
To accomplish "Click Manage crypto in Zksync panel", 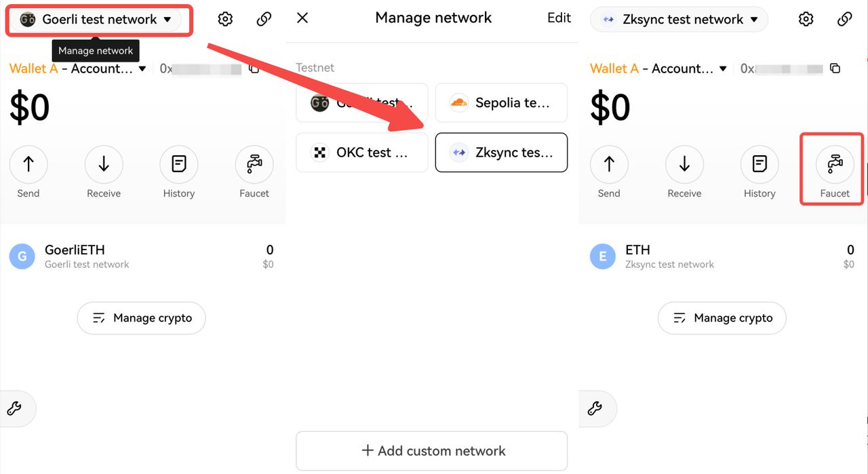I will click(x=722, y=318).
